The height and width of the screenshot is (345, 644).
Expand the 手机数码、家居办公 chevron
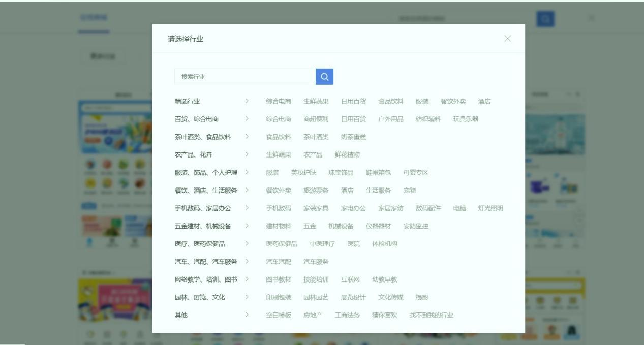247,208
